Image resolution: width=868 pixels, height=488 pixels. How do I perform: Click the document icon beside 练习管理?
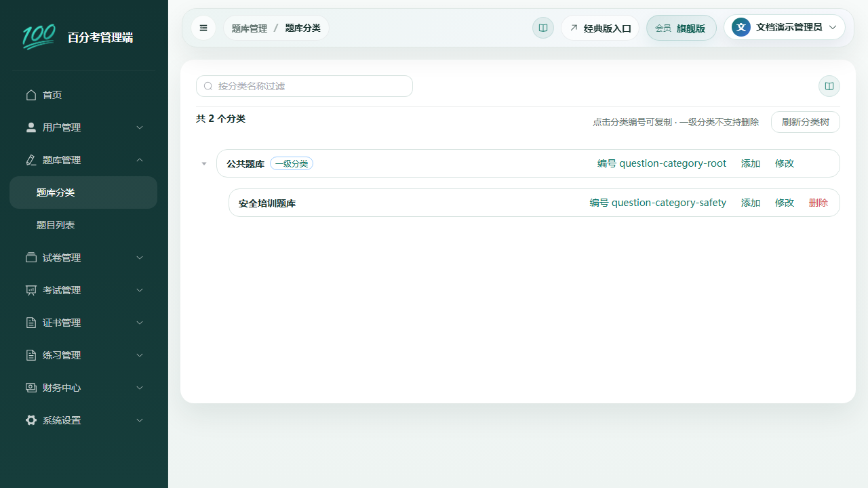[x=31, y=355]
